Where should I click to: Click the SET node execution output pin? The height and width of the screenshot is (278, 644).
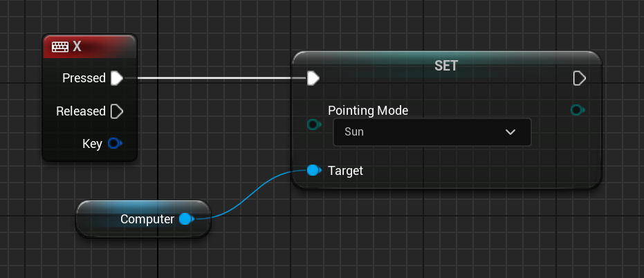[580, 77]
